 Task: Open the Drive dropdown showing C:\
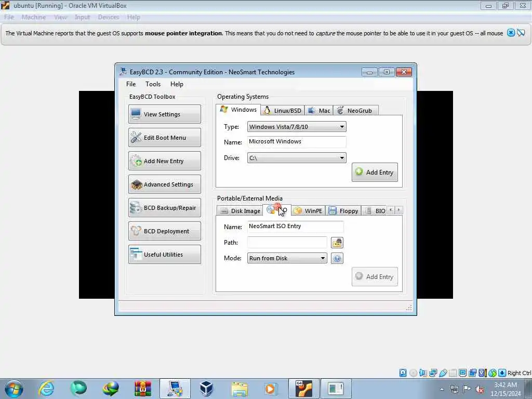click(297, 158)
